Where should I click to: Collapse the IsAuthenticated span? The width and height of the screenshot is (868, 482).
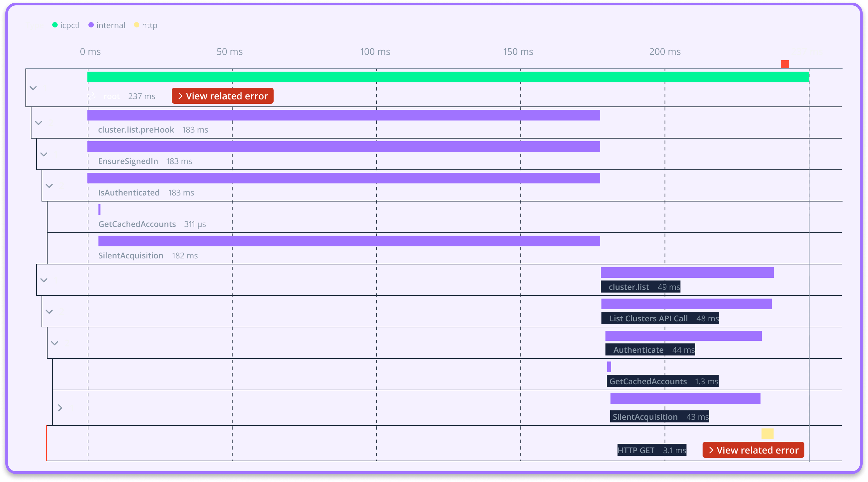(49, 186)
